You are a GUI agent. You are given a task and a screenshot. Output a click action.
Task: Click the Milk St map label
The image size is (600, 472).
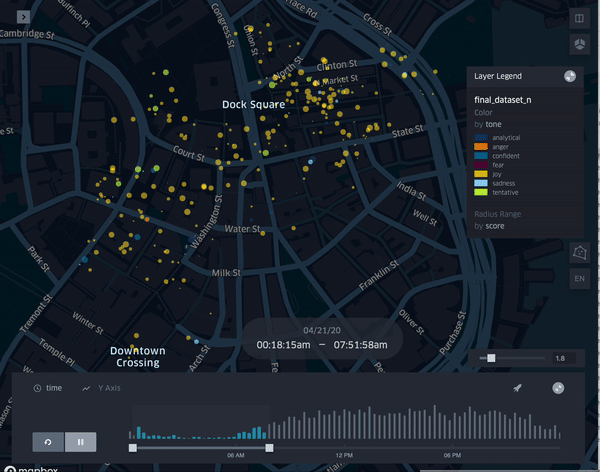point(226,273)
